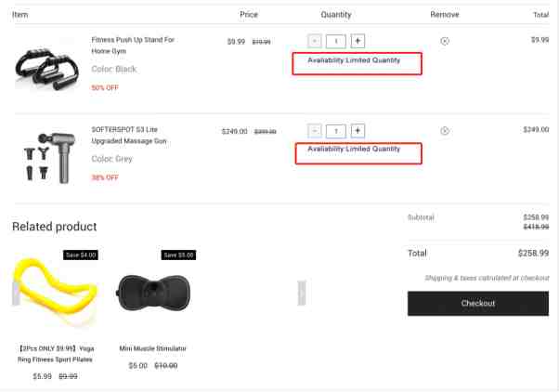Viewport: 559px width, 392px height.
Task: Remove Fitness Push Up Stand from cart
Action: (445, 41)
